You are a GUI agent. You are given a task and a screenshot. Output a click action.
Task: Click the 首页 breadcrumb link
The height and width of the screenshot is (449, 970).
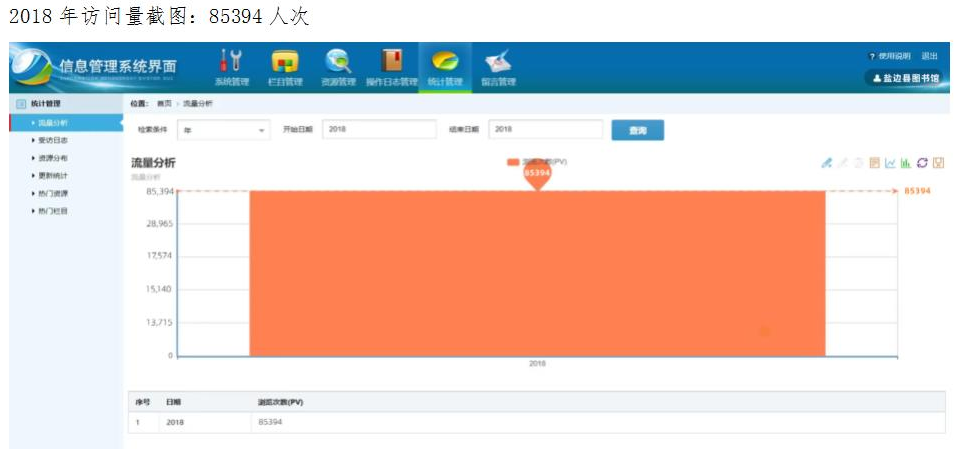coord(164,104)
